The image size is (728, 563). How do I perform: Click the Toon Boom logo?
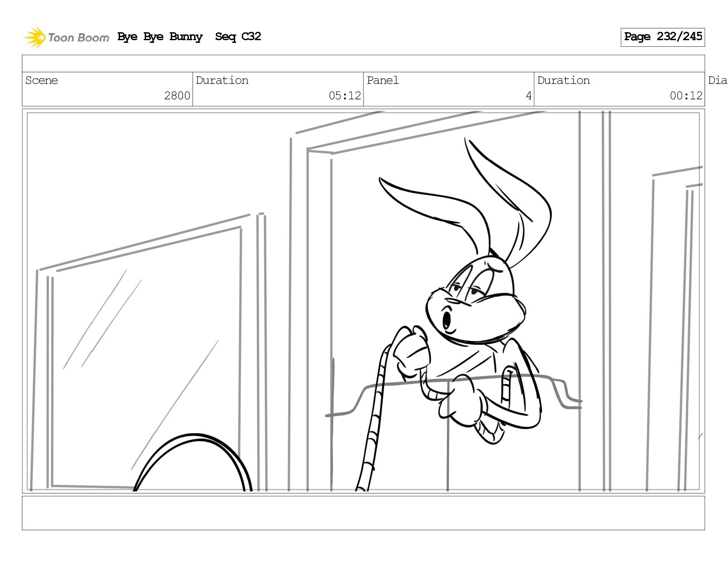(66, 37)
